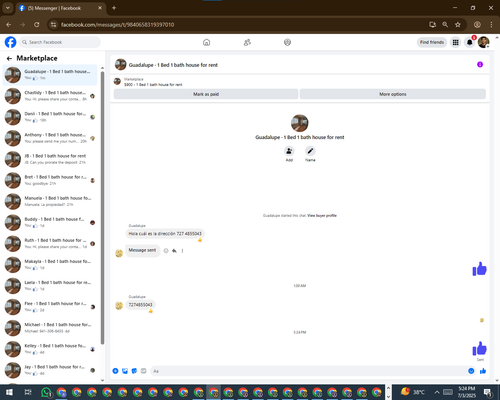Open the Friends icon in top navigation
Image resolution: width=500 pixels, height=400 pixels.
point(247,42)
